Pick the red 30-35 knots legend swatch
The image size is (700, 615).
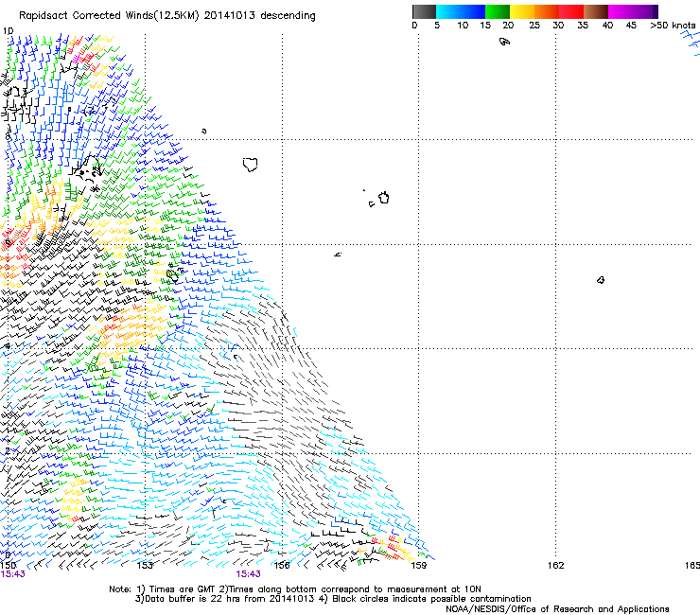coord(571,11)
